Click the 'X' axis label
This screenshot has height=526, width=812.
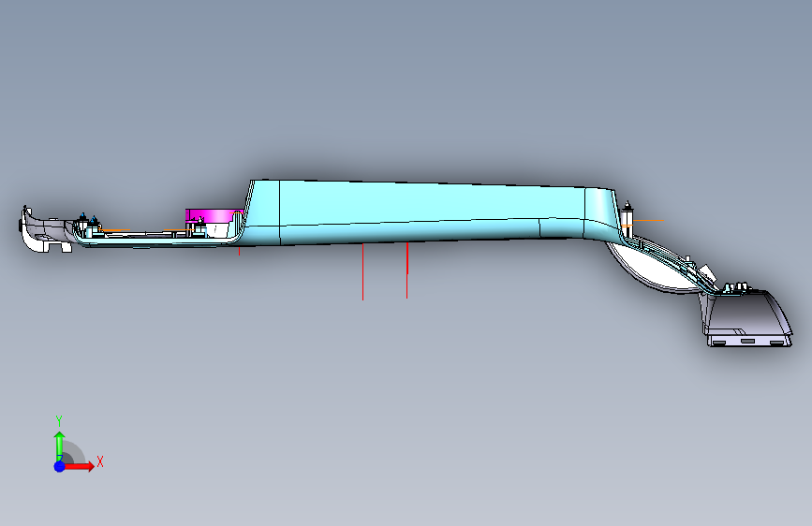click(x=100, y=461)
